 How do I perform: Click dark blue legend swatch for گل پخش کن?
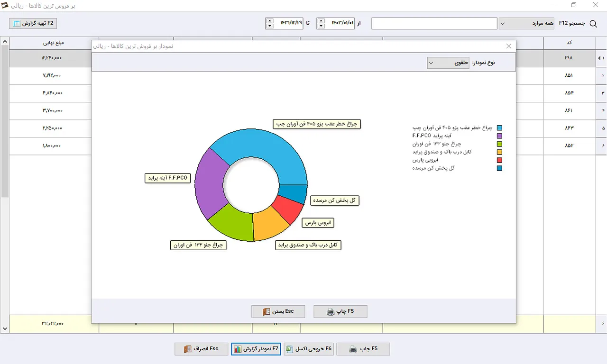[499, 168]
